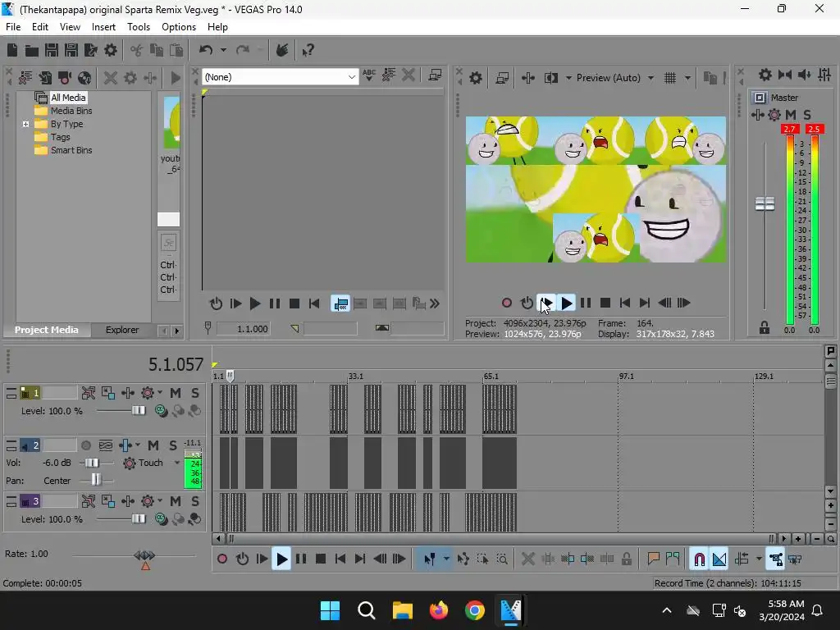
Task: Stop playback in timeline transport
Action: [321, 559]
